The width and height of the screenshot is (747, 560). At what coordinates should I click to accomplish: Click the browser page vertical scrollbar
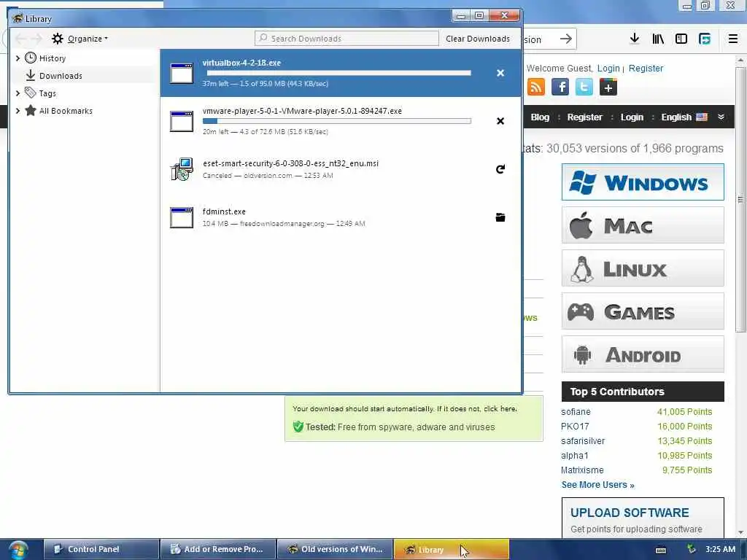click(740, 200)
